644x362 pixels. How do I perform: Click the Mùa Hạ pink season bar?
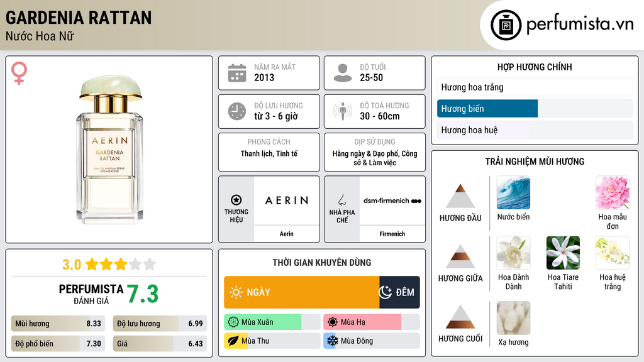pos(362,322)
